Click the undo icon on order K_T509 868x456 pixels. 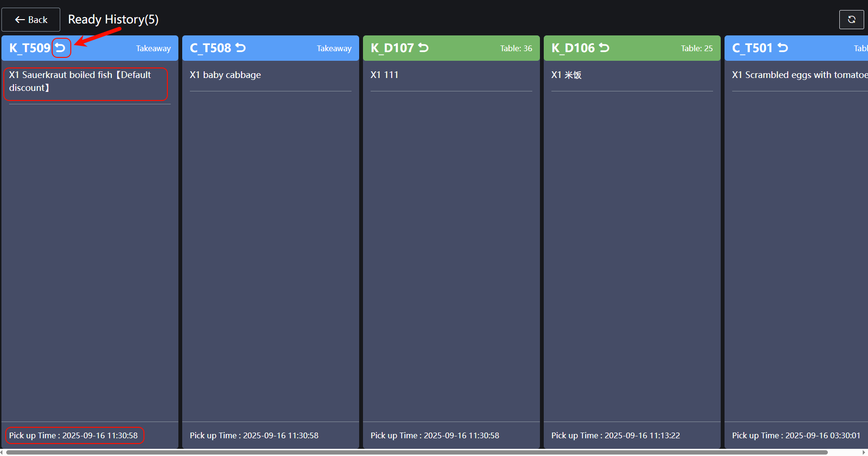(x=60, y=48)
